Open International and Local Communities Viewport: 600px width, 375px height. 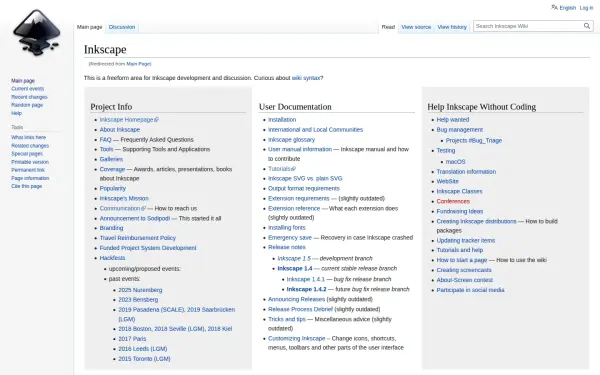pyautogui.click(x=315, y=130)
